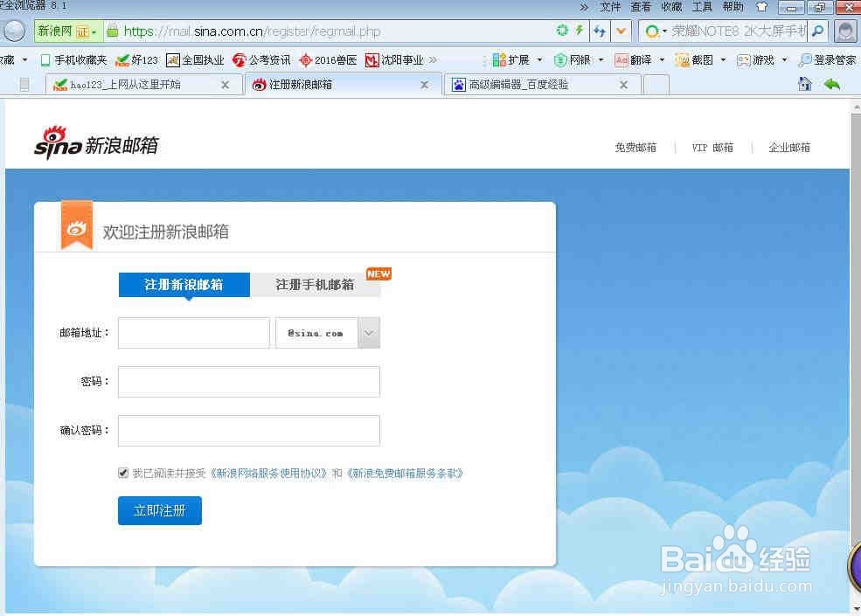Click the green undo arrow on tab bar
This screenshot has height=616, width=861.
tap(832, 84)
